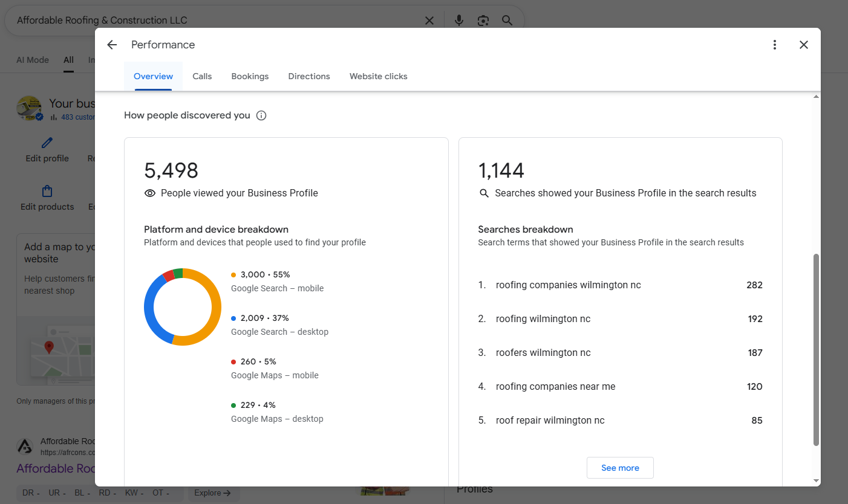Screen dimensions: 848x504
Task: Click the dialog's vertical scrollbar thumb
Action: coord(816,349)
